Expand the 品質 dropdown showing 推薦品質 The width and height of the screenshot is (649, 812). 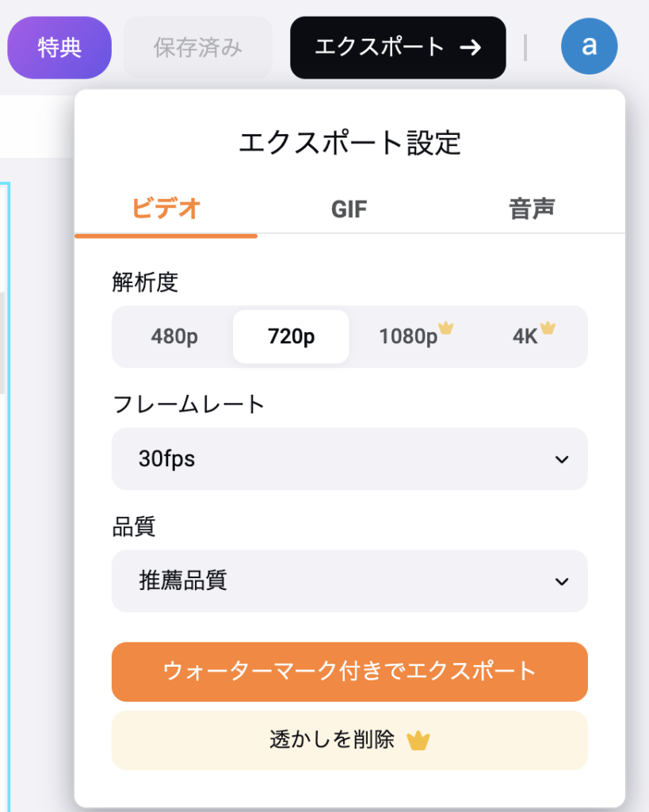click(x=349, y=581)
